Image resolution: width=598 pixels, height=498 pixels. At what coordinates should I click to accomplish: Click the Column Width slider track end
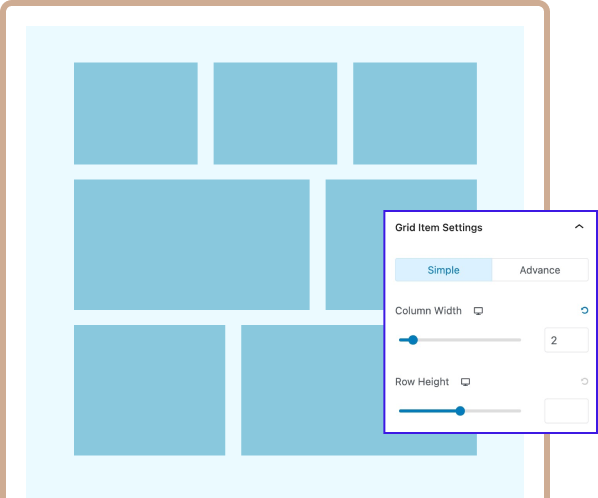[519, 340]
